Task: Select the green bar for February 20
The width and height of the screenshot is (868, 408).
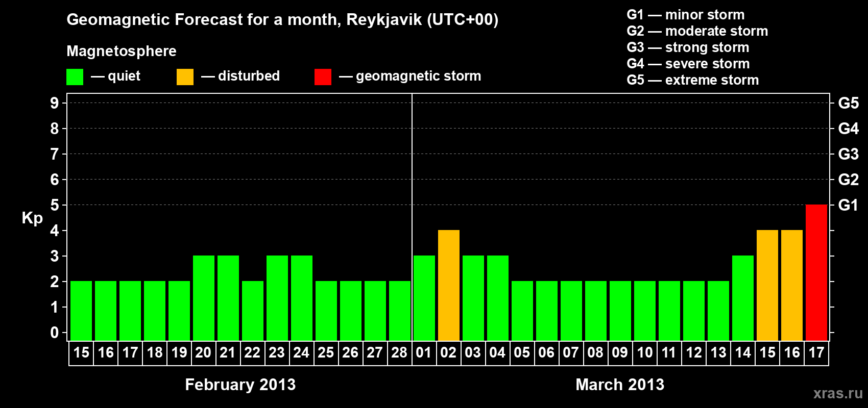Action: (203, 298)
